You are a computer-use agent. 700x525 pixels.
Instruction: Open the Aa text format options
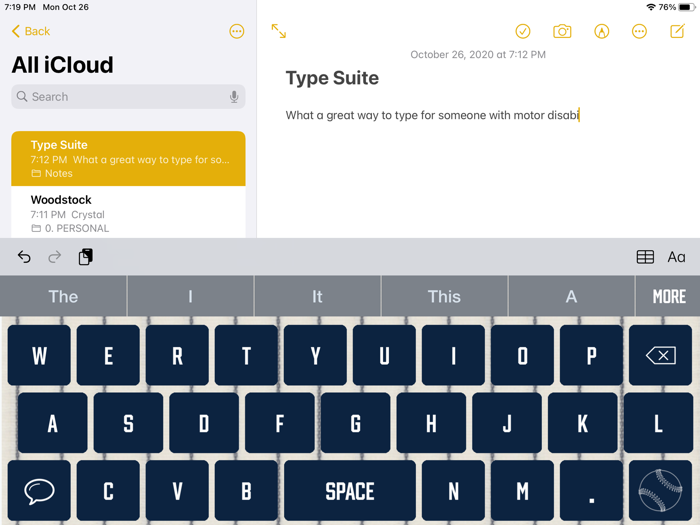(676, 257)
